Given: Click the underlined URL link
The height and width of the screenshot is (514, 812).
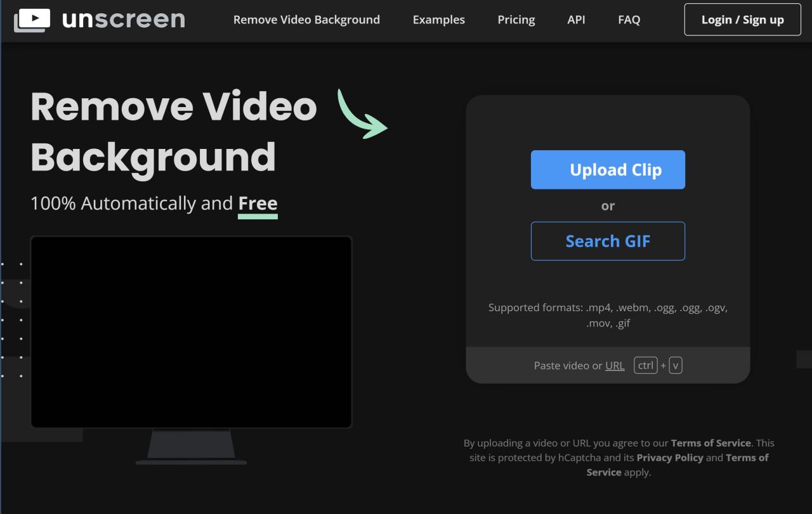Looking at the screenshot, I should 615,366.
